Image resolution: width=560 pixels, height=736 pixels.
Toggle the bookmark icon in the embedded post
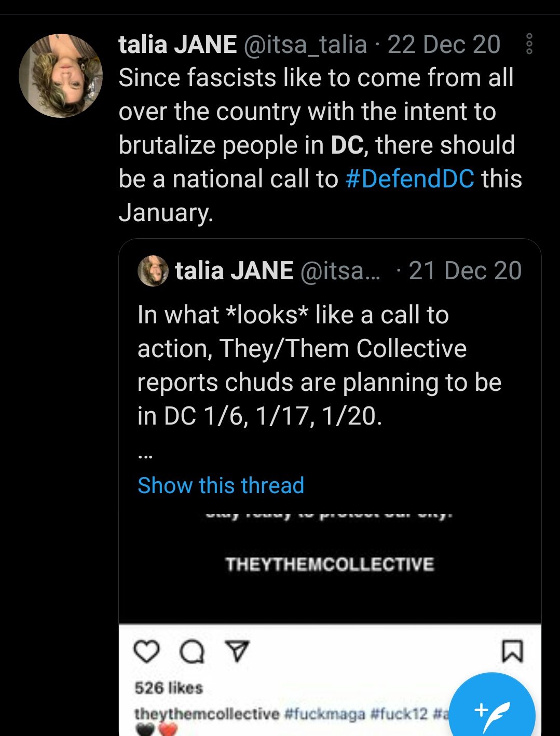coord(512,651)
